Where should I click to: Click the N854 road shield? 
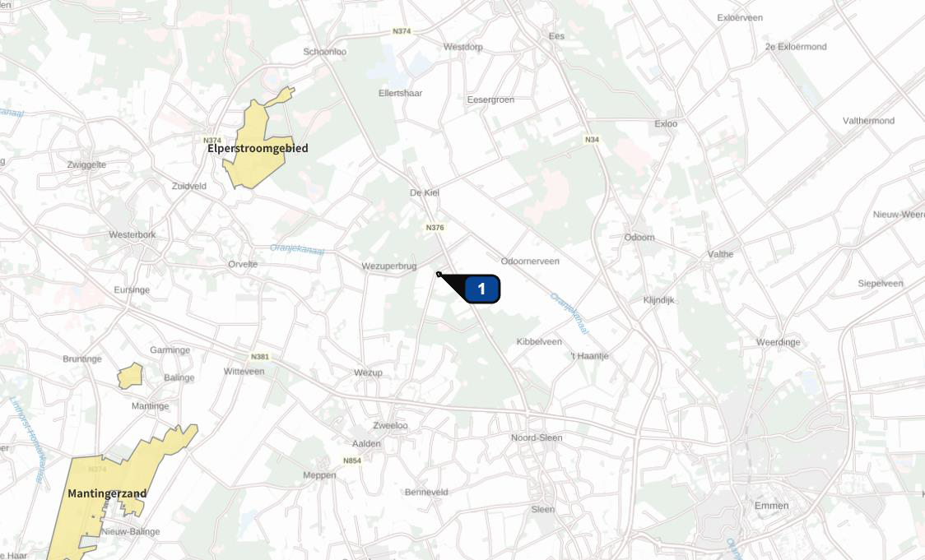352,461
